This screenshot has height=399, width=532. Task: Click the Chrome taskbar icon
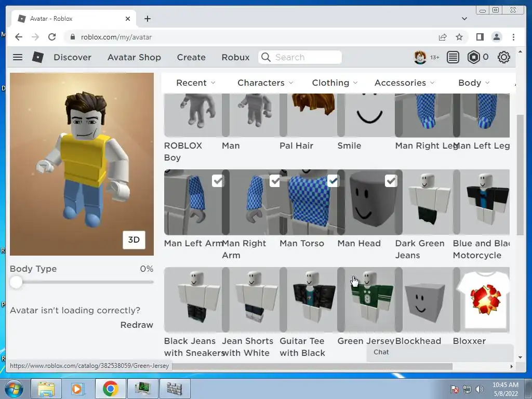(x=110, y=389)
